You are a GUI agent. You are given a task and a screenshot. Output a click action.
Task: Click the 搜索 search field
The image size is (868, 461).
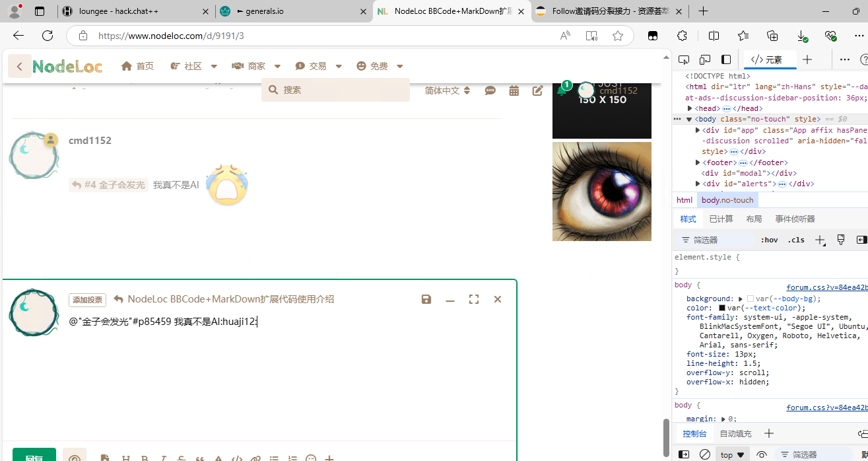[x=335, y=90]
